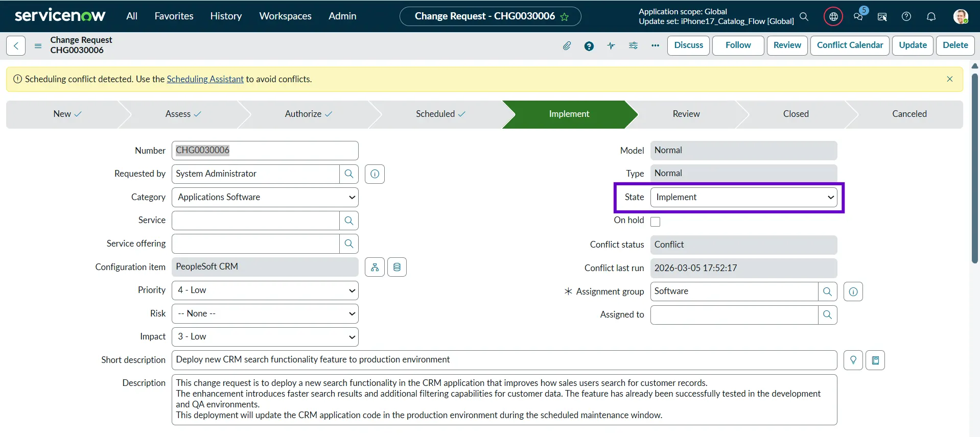Click the attachment paperclip icon
This screenshot has height=437, width=980.
[x=567, y=46]
